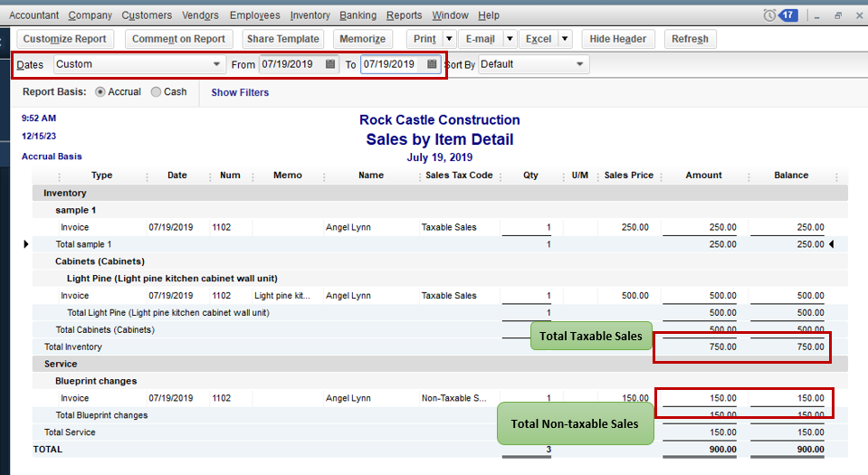Click the Balance column header
Screen dimensions: 868x475
click(791, 175)
